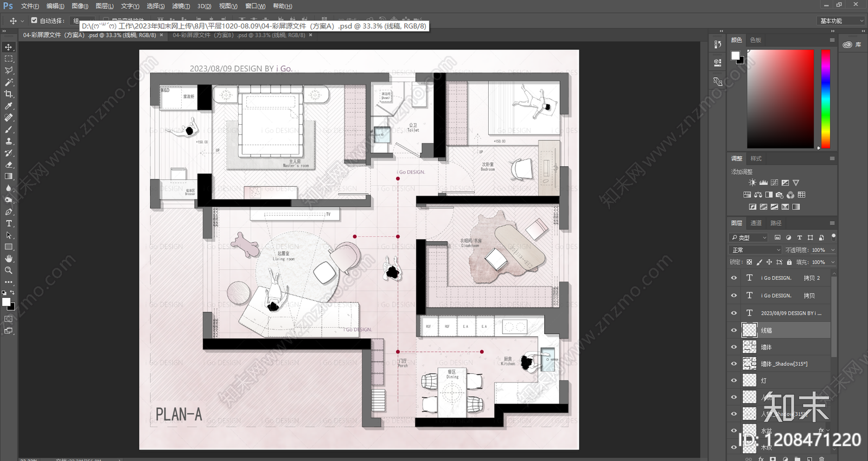Click the rainbow hue slider strip
Screen dimensions: 868x461
[x=825, y=99]
